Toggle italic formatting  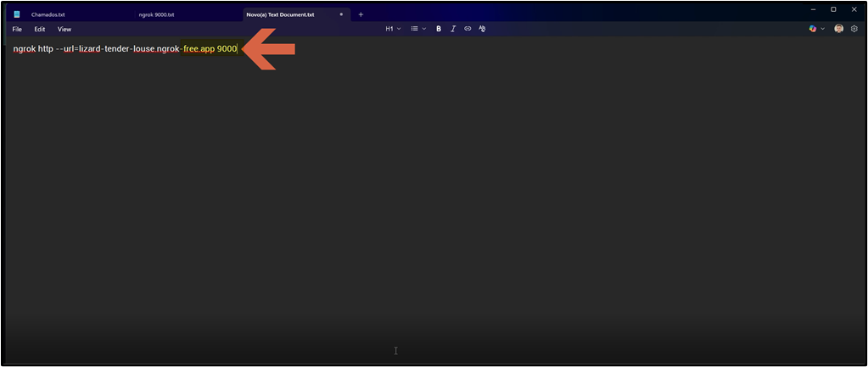click(x=453, y=29)
